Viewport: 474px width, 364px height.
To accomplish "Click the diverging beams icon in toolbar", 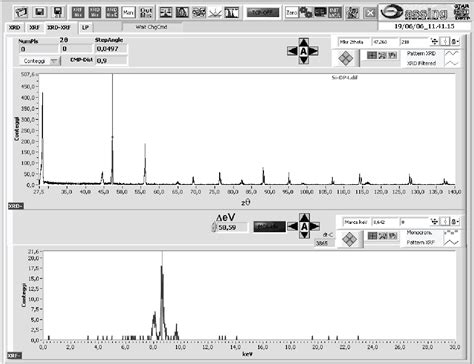I will tap(215, 13).
